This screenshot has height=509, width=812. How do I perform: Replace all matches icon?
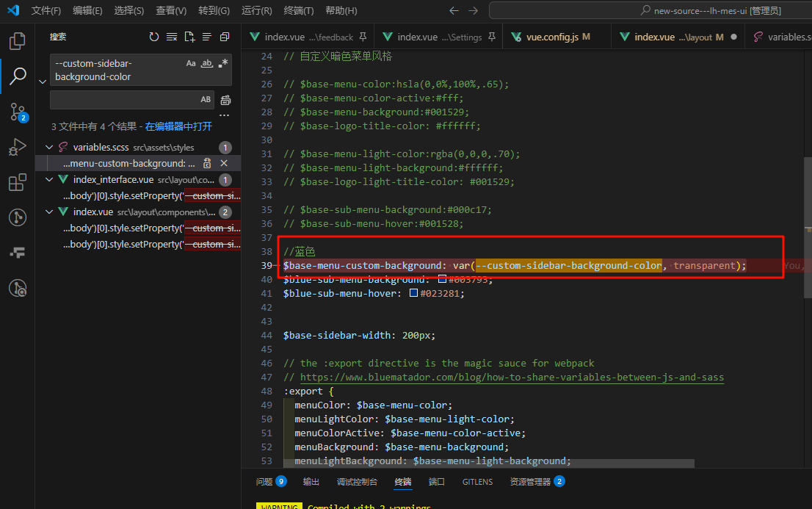[226, 100]
